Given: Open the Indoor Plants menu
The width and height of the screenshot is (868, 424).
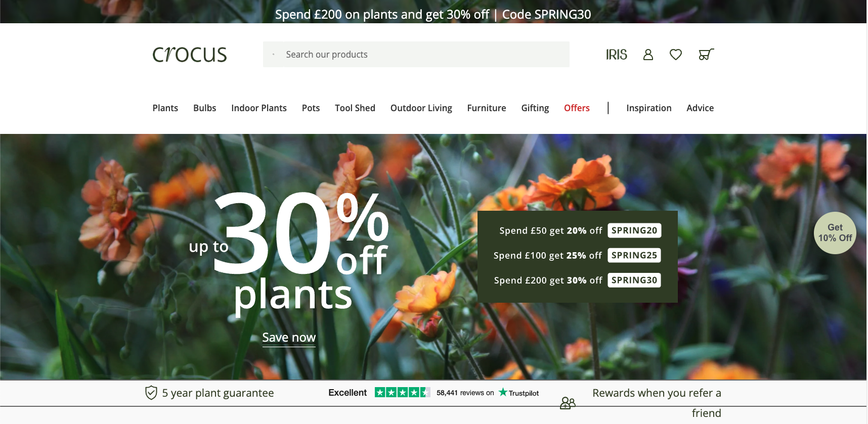Looking at the screenshot, I should 259,108.
